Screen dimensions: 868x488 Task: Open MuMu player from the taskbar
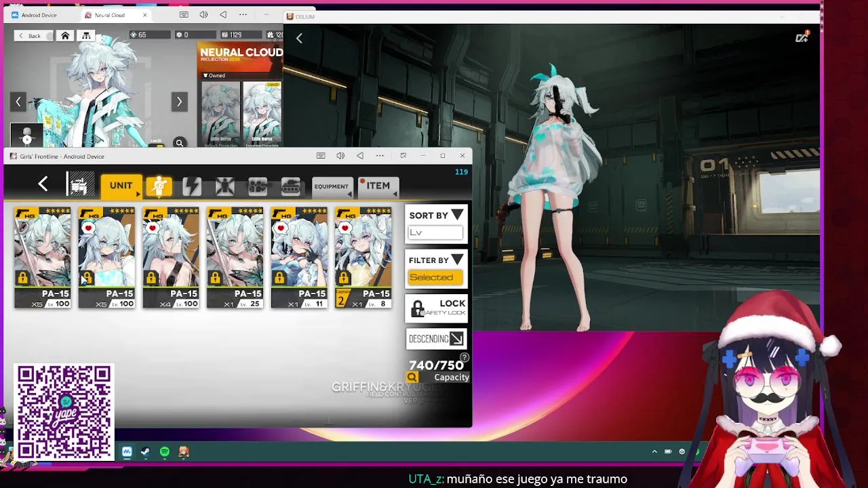127,451
